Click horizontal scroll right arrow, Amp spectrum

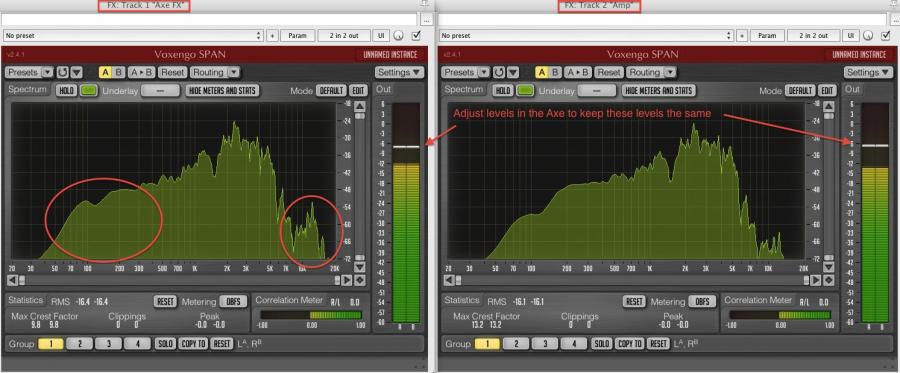816,280
